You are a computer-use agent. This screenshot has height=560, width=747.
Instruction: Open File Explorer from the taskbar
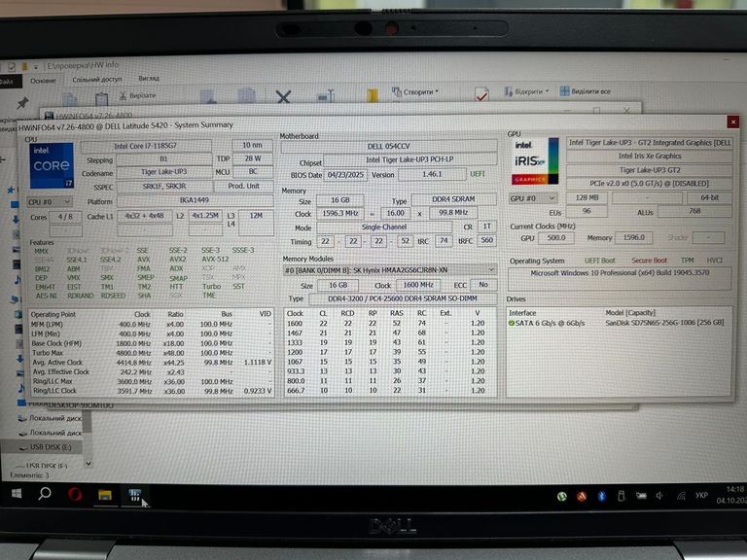click(104, 495)
